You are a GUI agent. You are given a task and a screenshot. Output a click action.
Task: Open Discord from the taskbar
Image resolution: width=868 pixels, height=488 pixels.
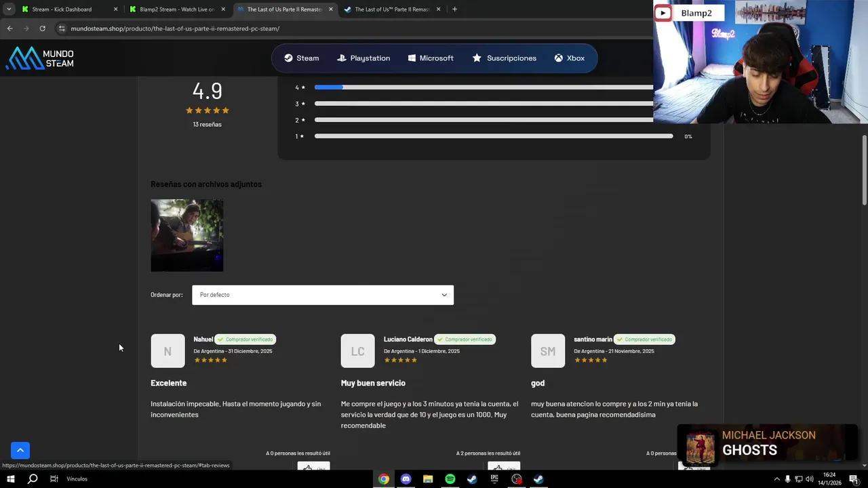406,479
